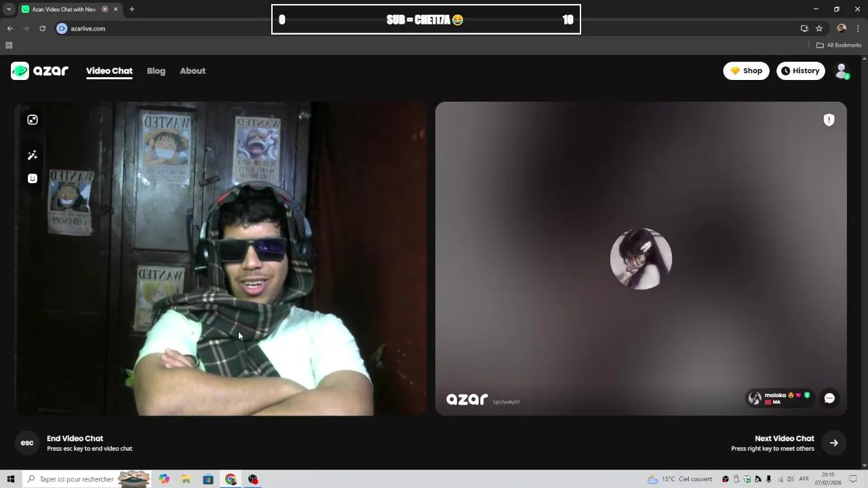The width and height of the screenshot is (868, 488).
Task: Open the Windows Start menu
Action: pyautogui.click(x=10, y=479)
